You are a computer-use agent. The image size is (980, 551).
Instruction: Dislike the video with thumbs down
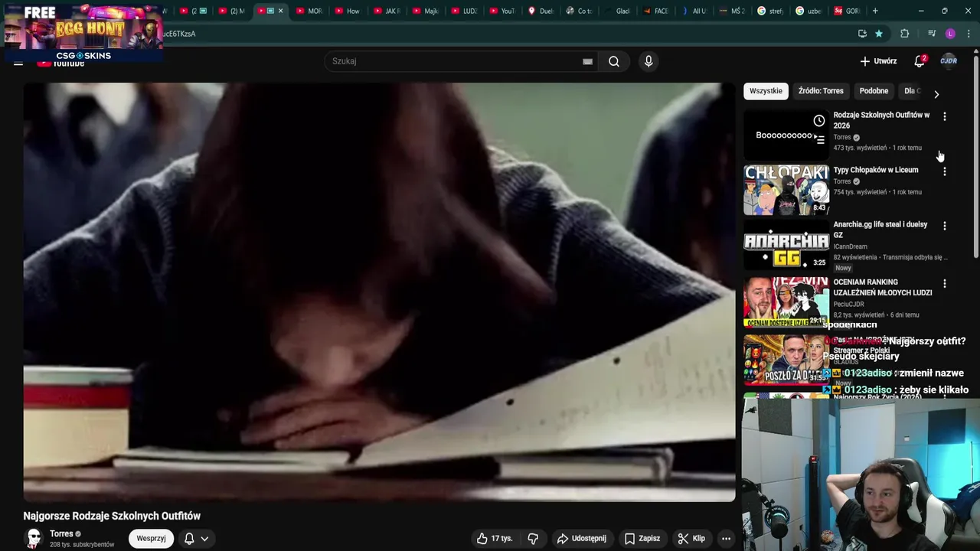pyautogui.click(x=533, y=539)
